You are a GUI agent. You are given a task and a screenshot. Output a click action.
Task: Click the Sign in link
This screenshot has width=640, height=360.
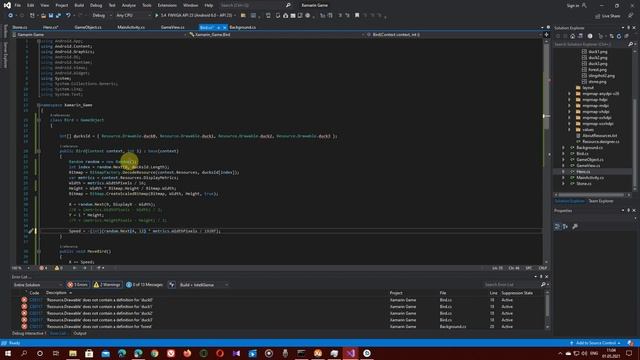[x=573, y=5]
